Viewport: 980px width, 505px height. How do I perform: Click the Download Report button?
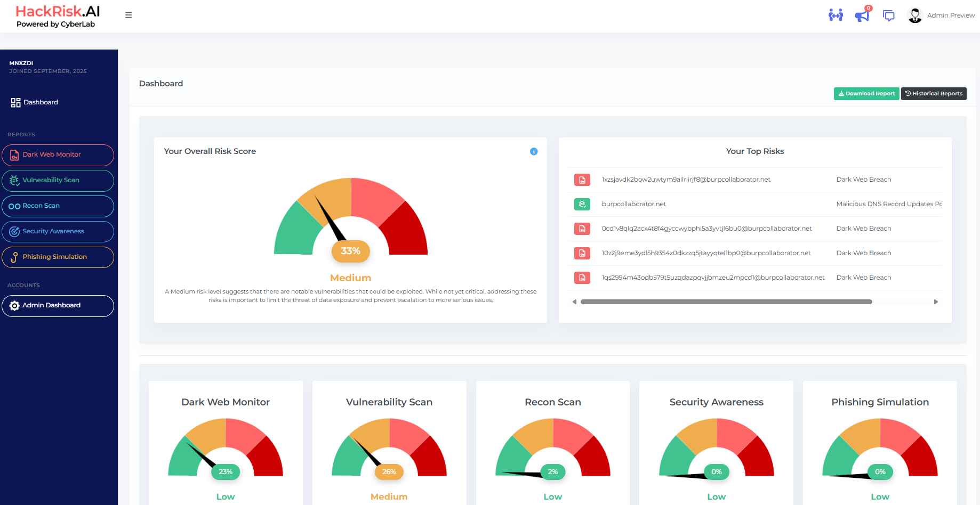click(x=866, y=94)
